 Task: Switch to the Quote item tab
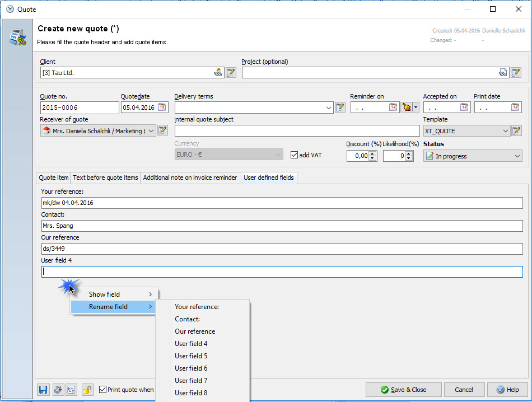(54, 177)
